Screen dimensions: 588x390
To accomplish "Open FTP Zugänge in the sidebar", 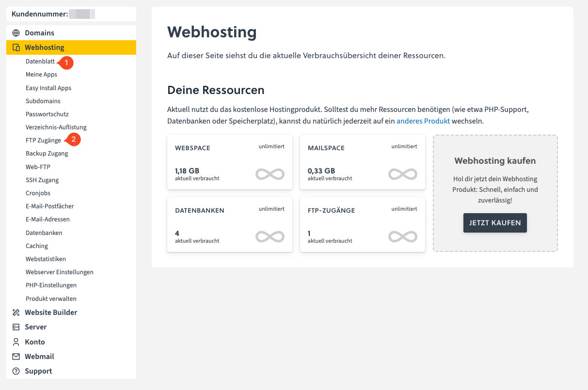I will 43,140.
